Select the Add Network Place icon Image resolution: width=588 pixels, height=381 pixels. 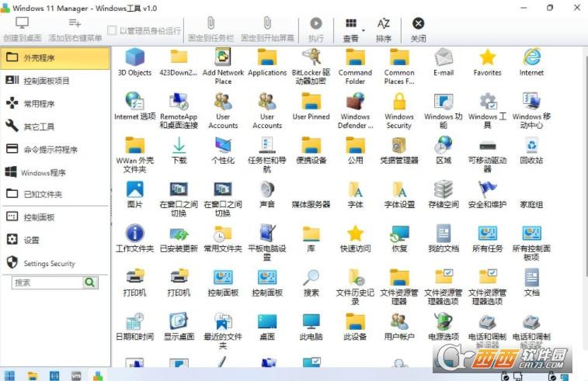click(223, 66)
